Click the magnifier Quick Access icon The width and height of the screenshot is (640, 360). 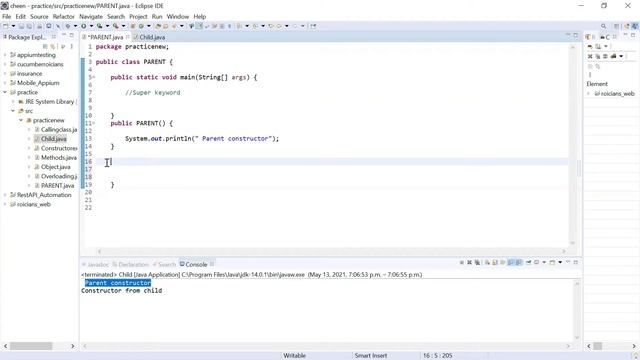603,26
